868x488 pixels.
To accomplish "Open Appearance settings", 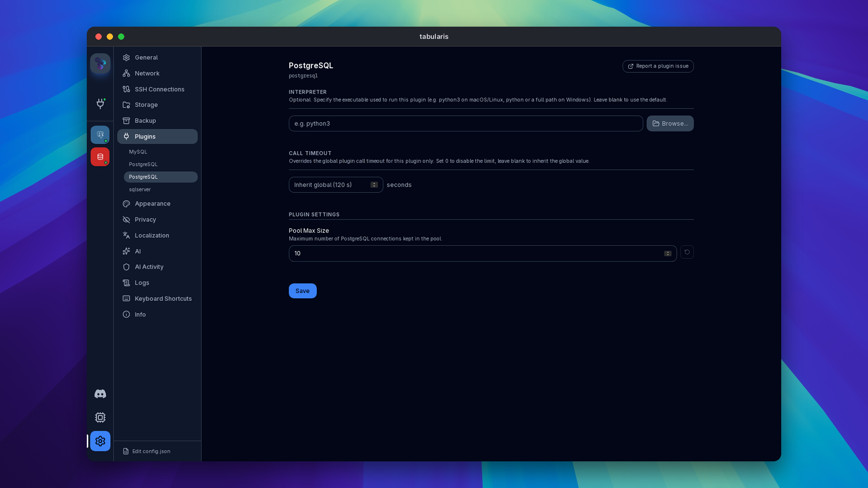I will [x=157, y=204].
